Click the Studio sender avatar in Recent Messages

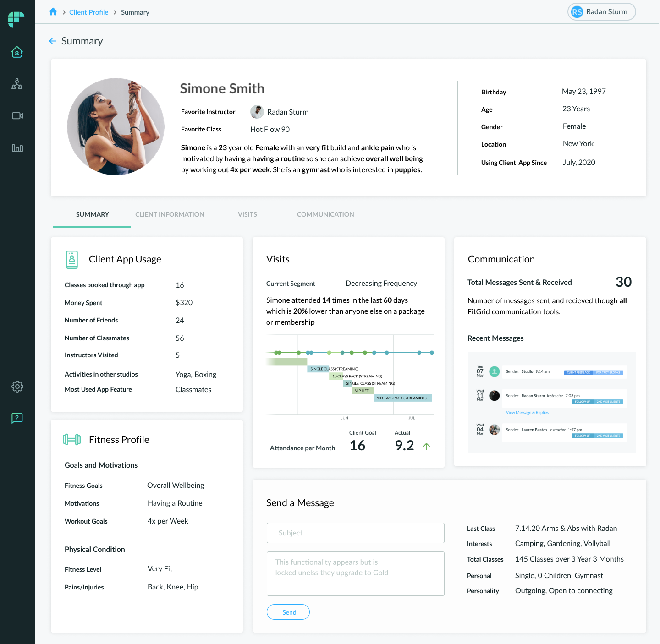pos(494,371)
